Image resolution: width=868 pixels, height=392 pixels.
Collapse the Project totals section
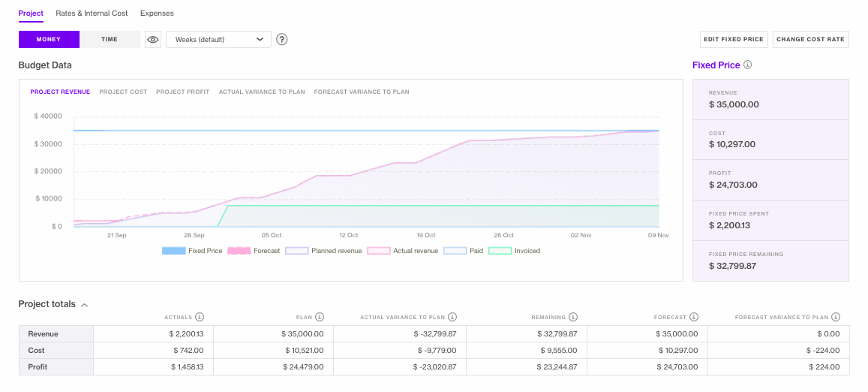pos(85,304)
